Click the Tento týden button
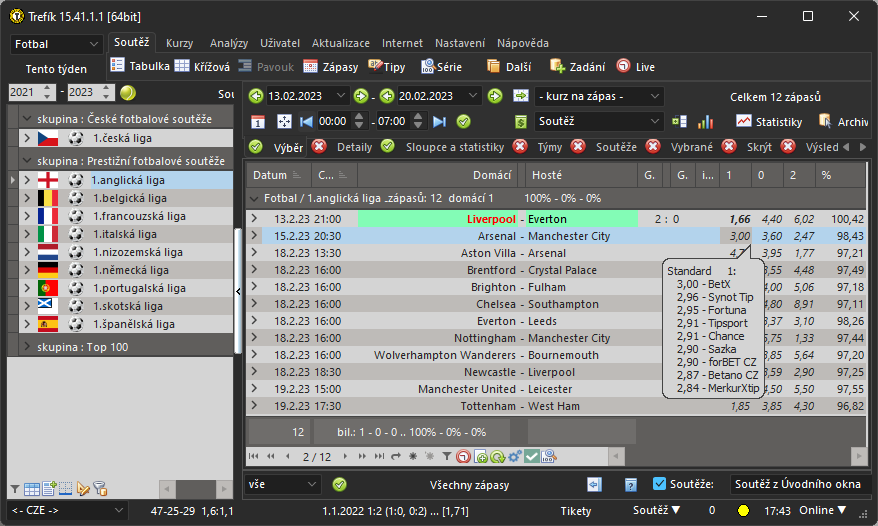Viewport: 878px width, 526px height. pos(56,69)
